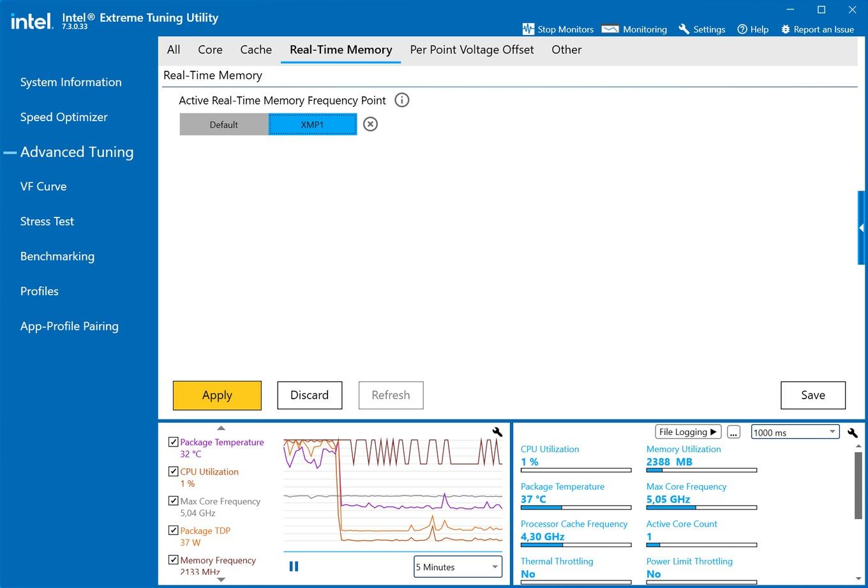868x588 pixels.
Task: Select the Real-Time Memory tab
Action: tap(341, 50)
